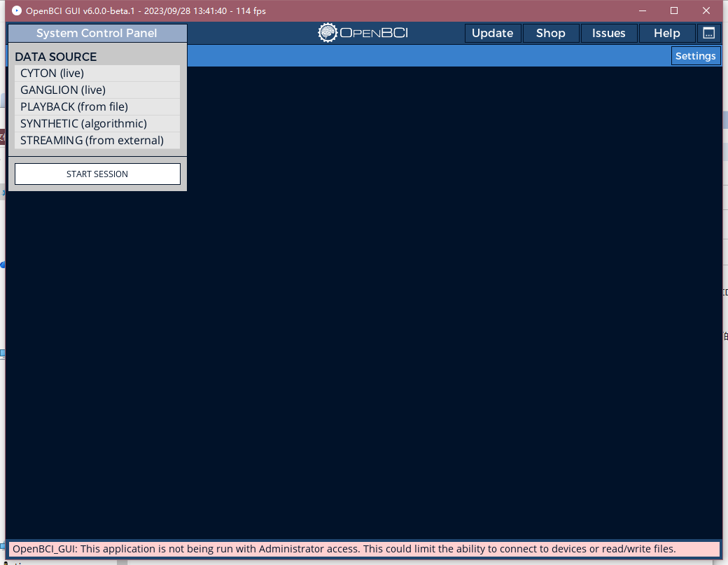Open the Help menu
Screen dimensions: 728x565
666,34
